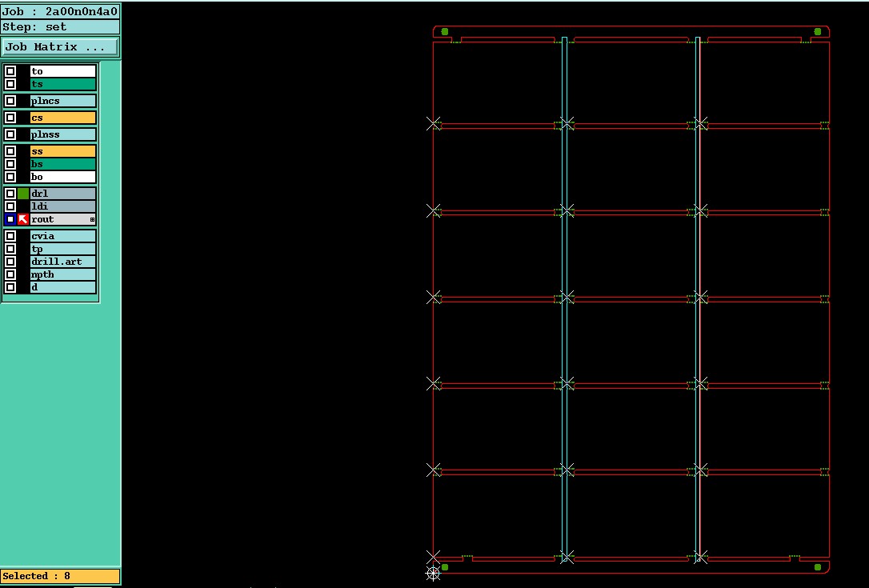Select the 'drl' layer name
The width and height of the screenshot is (869, 588).
(x=62, y=194)
